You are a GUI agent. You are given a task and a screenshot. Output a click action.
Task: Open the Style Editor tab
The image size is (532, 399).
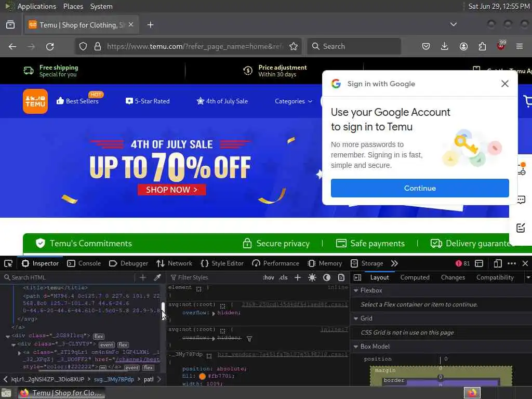(x=222, y=263)
